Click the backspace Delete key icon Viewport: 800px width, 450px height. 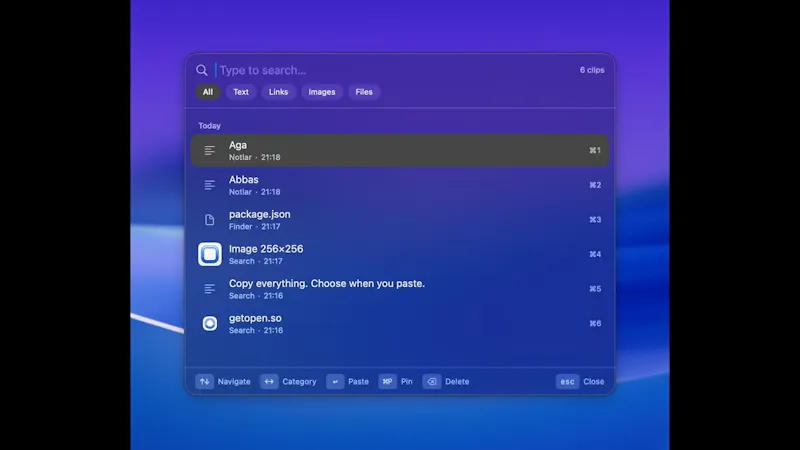point(432,382)
